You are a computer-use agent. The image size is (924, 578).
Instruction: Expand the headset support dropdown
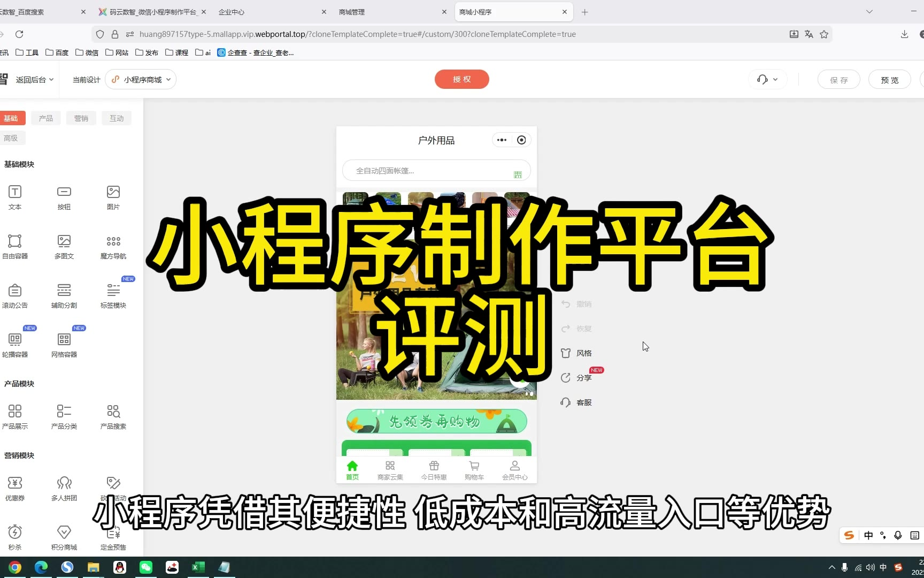[767, 80]
